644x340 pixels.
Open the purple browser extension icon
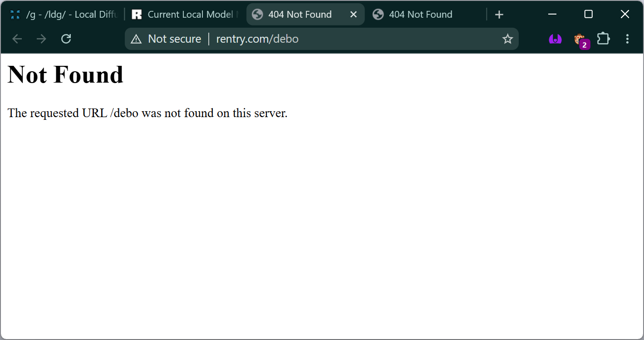click(555, 39)
